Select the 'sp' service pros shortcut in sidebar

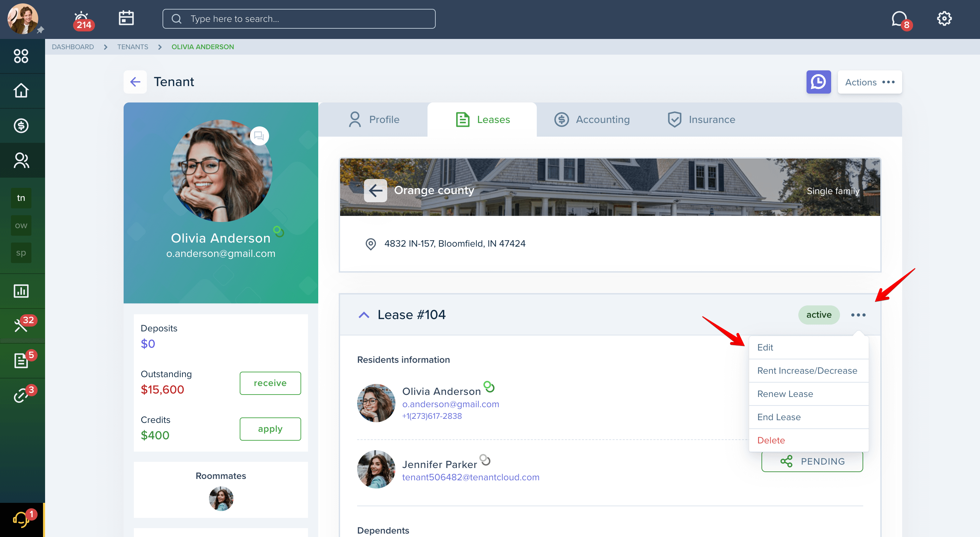(x=21, y=253)
